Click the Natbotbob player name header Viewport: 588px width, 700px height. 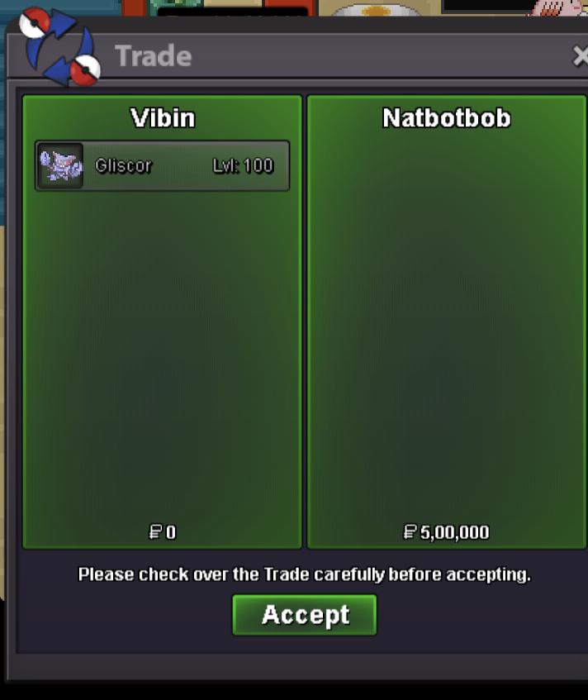point(447,118)
